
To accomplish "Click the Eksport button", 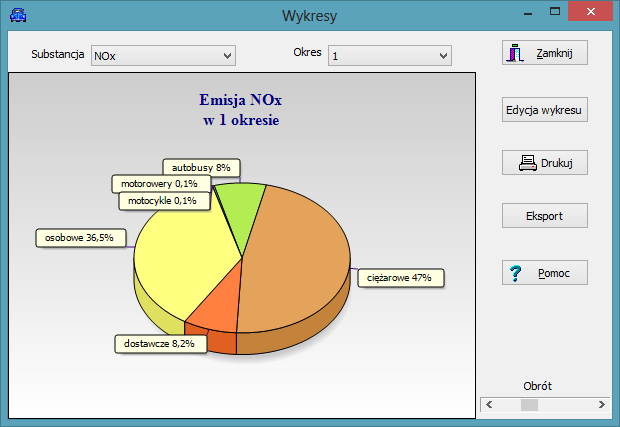I will click(x=544, y=215).
